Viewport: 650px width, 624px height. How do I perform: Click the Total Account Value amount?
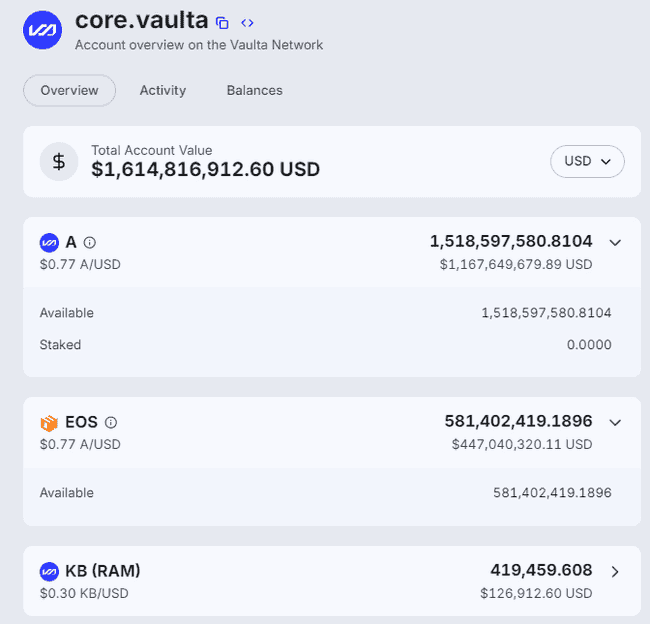tap(205, 170)
